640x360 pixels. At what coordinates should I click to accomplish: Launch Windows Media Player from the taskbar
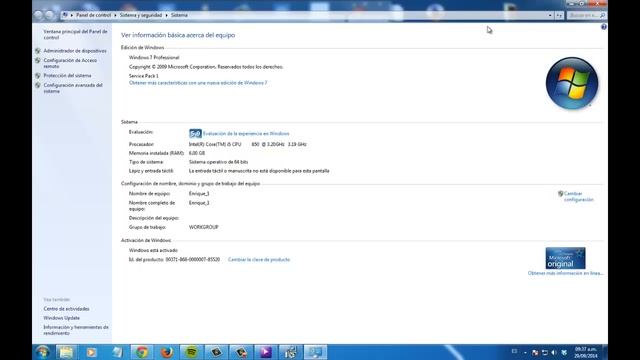click(91, 352)
